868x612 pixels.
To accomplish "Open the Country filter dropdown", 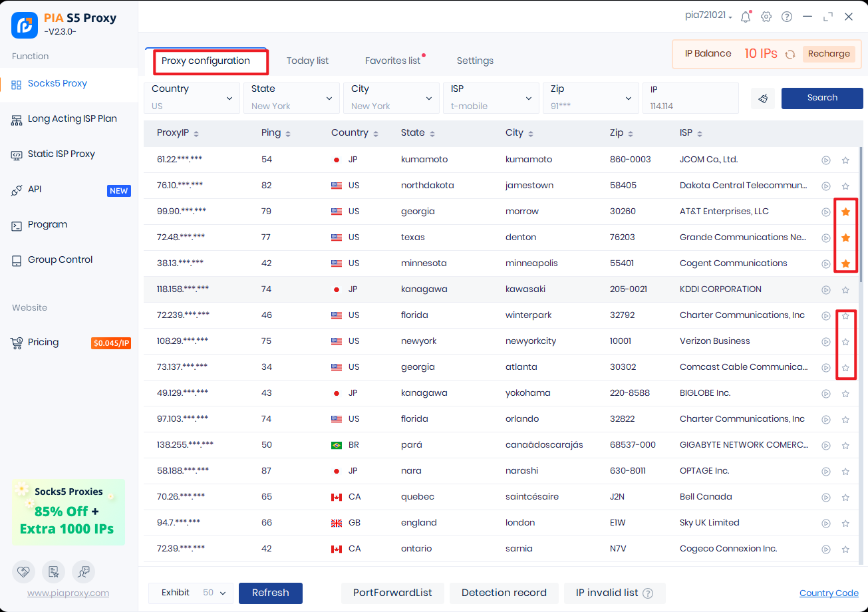I will coord(192,98).
